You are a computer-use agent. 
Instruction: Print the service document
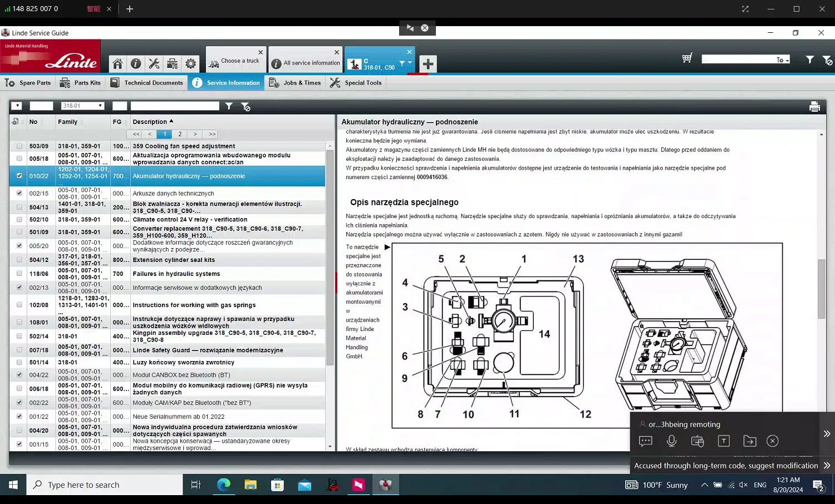814,107
